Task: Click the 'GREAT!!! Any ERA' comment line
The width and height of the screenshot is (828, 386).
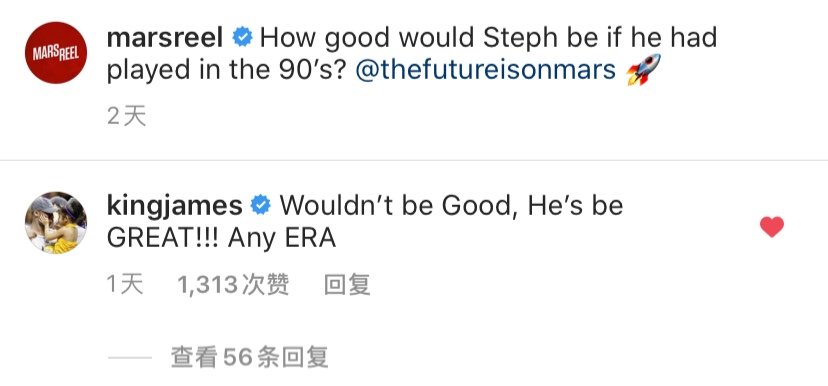Action: (221, 239)
